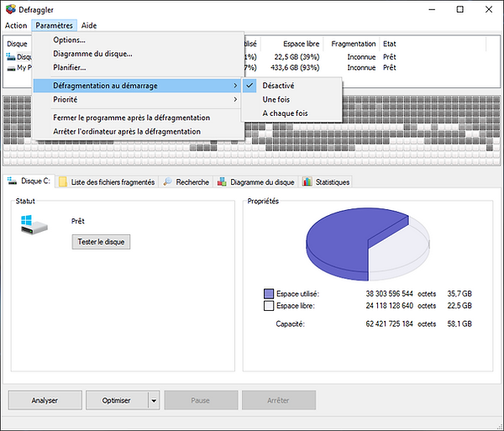Maximize the Defraggler window
This screenshot has width=504, height=431.
[x=460, y=9]
